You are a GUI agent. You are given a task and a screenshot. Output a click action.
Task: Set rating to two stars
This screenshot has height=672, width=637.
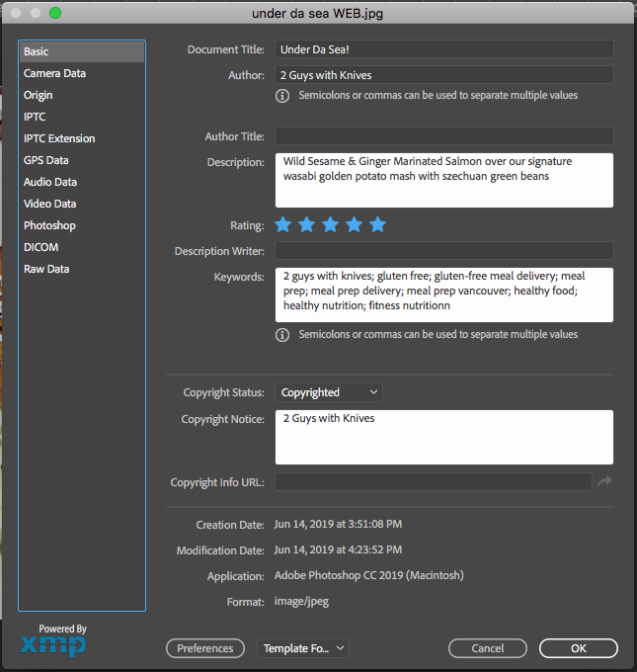click(x=307, y=224)
